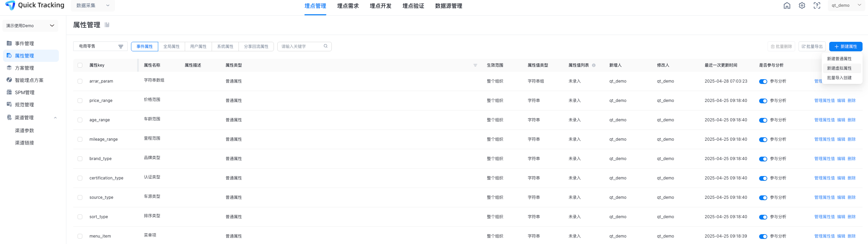Screen dimensions: 868x244
Task: Click the filter icon in 电商零售 selector
Action: [121, 47]
